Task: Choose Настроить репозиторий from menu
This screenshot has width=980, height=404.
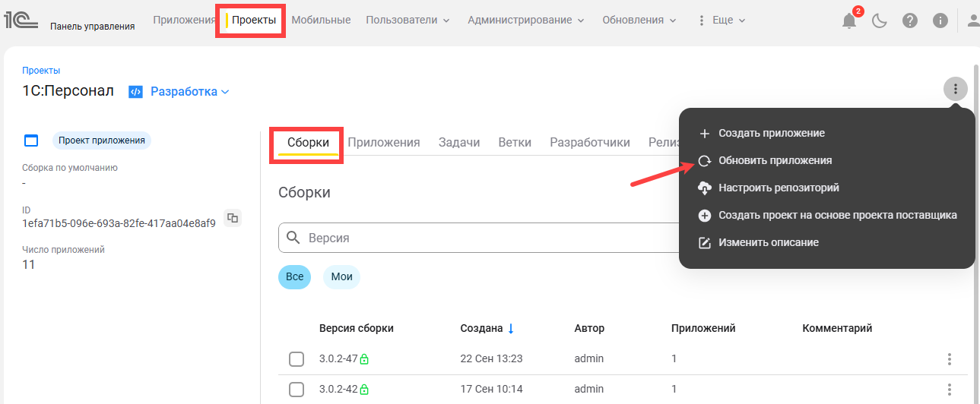Action: pyautogui.click(x=826, y=188)
